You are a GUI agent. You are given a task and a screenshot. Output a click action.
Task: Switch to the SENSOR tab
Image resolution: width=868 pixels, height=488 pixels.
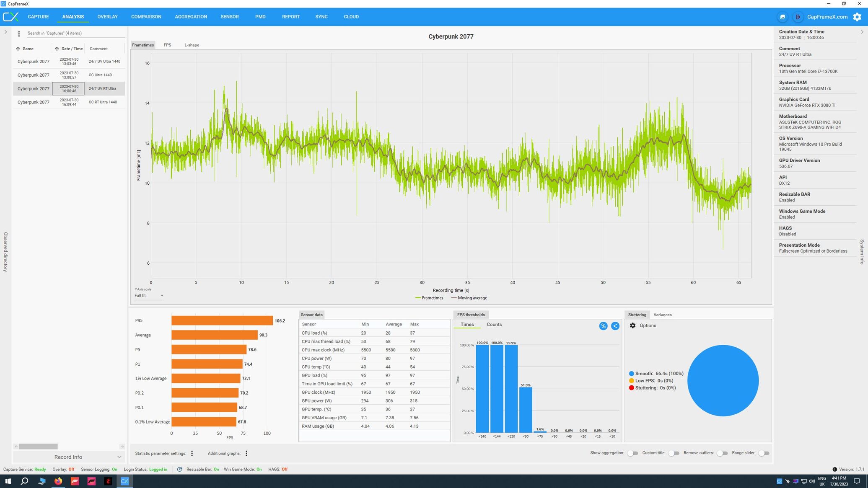(x=230, y=17)
